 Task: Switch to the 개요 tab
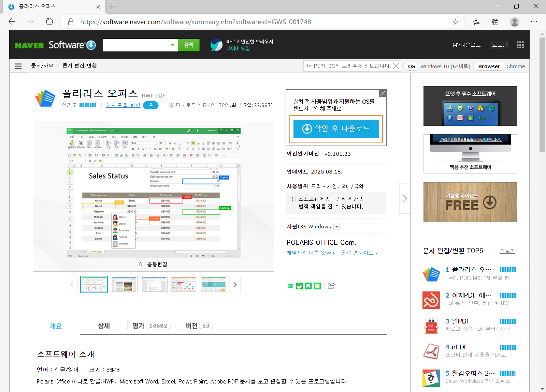click(56, 326)
